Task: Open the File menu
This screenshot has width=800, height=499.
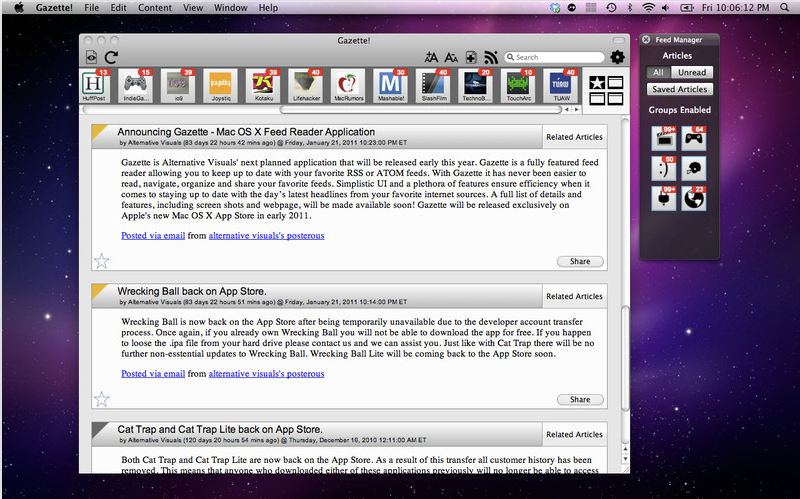Action: (x=92, y=8)
